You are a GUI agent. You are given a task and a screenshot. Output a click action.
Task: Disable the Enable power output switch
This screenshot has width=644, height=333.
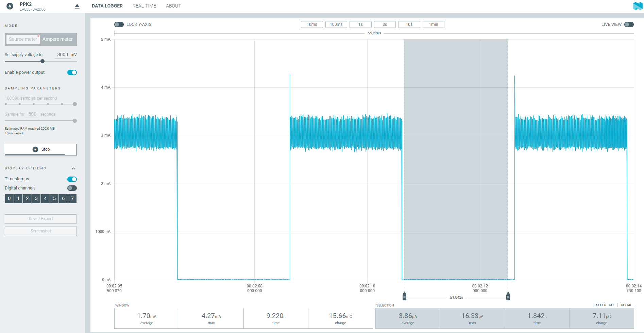coord(72,72)
